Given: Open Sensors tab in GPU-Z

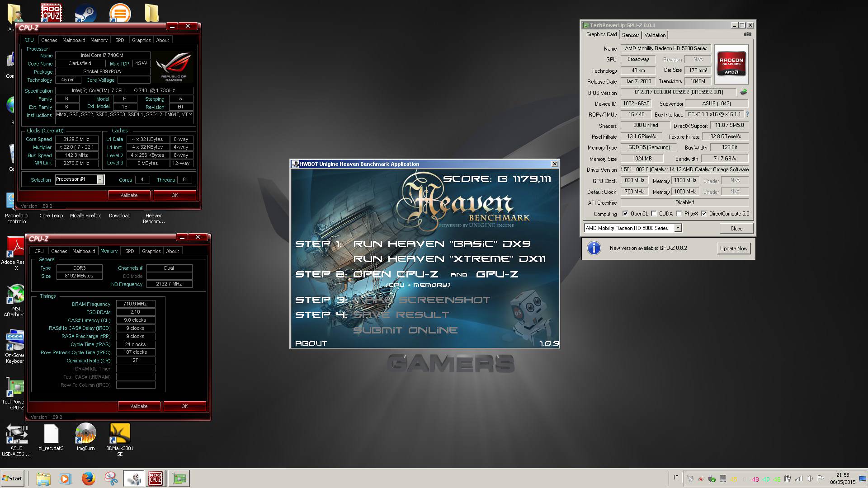Looking at the screenshot, I should point(631,35).
